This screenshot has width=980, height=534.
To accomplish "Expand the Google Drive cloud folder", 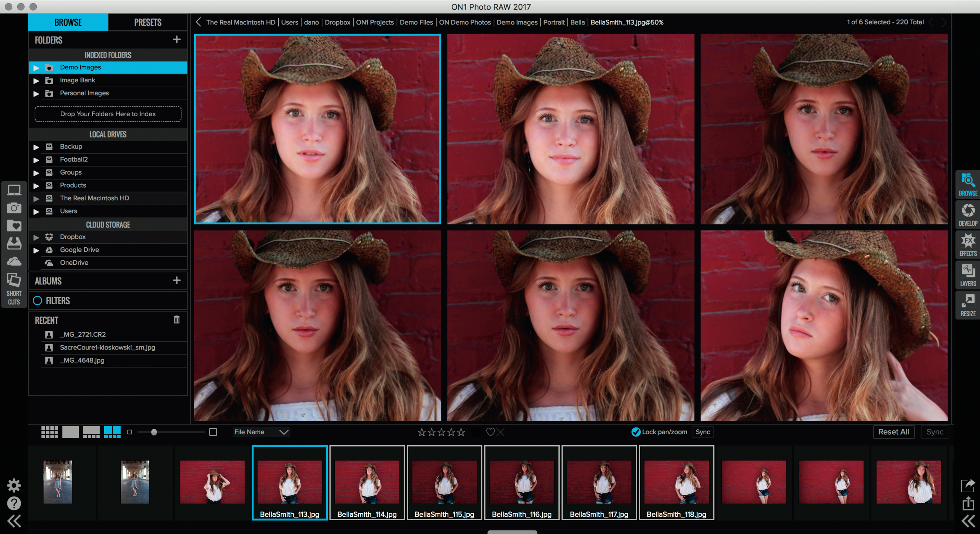I will (x=36, y=250).
